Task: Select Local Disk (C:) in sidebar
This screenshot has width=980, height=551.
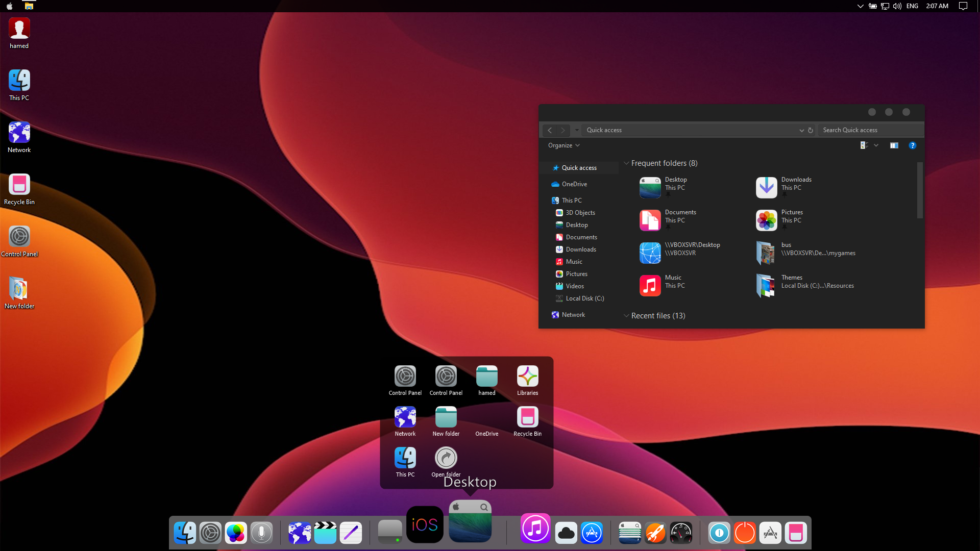Action: pyautogui.click(x=584, y=298)
